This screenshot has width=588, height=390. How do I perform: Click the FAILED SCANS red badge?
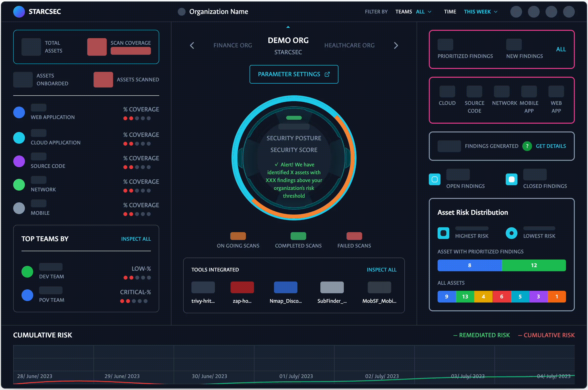pos(354,236)
